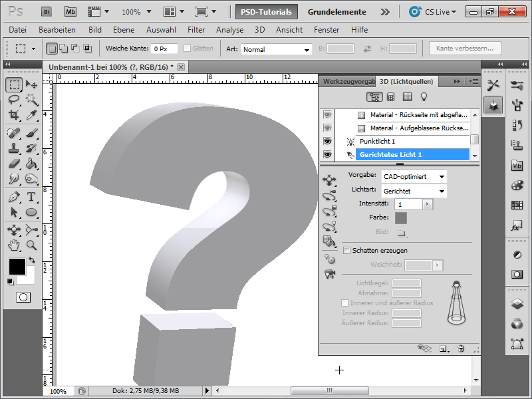
Task: Select the Eraser tool
Action: coord(14,164)
